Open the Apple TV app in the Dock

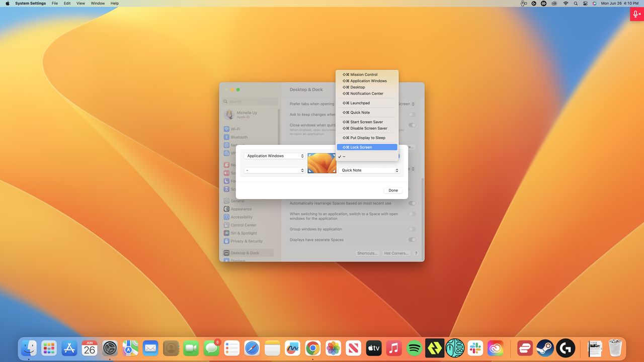(x=374, y=348)
